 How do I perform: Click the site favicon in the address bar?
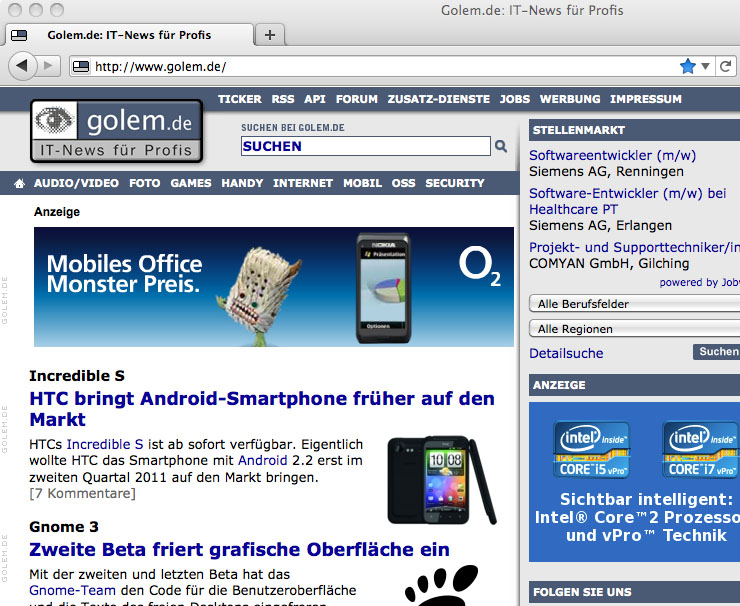(x=81, y=67)
